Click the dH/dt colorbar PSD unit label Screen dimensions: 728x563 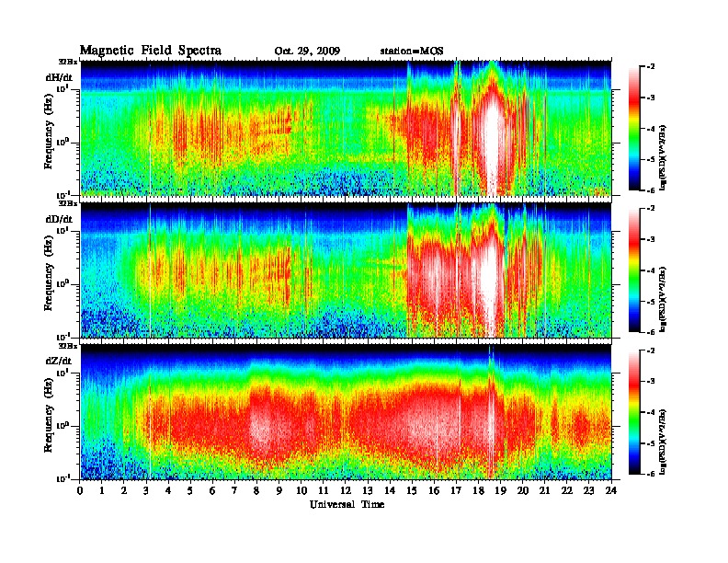point(665,156)
